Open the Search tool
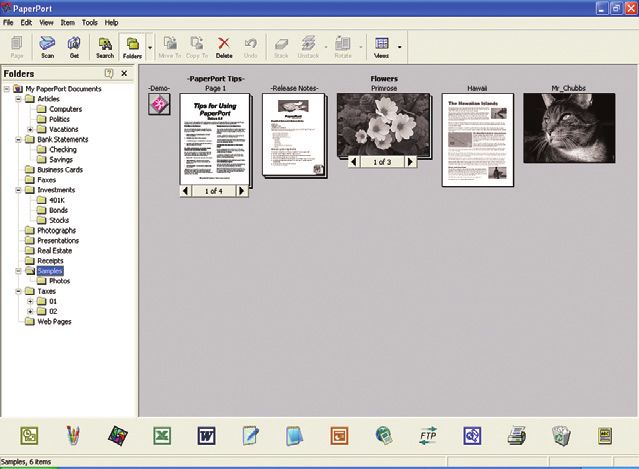639x469 pixels. pos(105,47)
